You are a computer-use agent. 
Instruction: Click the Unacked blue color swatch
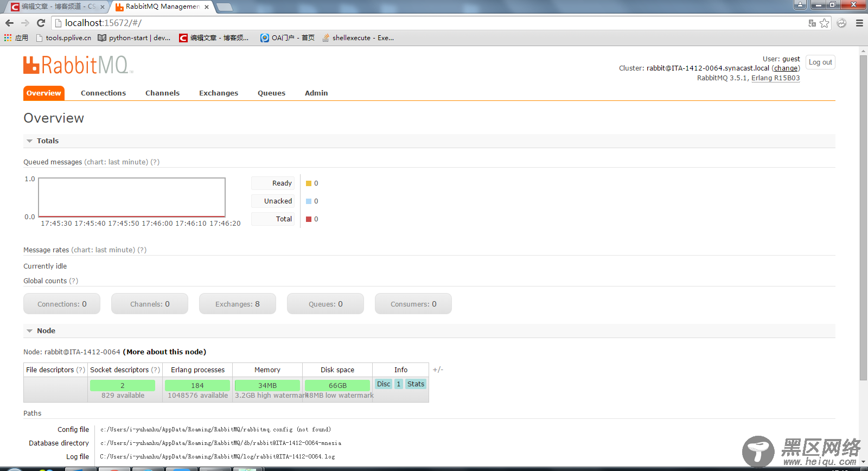[309, 201]
